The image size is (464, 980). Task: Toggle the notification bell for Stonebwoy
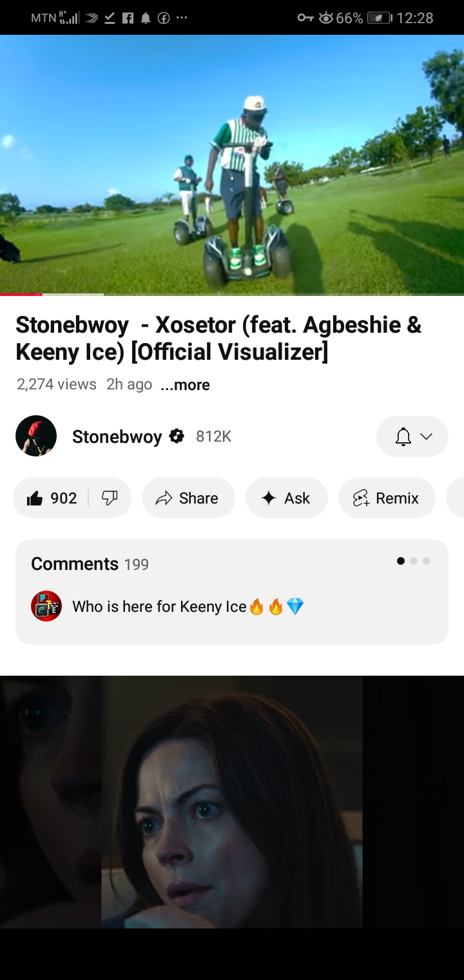(x=403, y=436)
